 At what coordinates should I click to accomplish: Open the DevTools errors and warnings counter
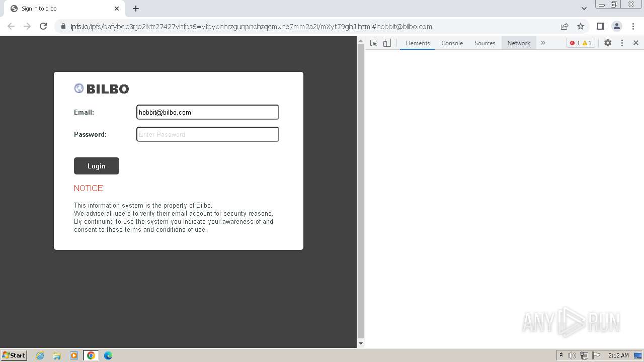click(581, 43)
